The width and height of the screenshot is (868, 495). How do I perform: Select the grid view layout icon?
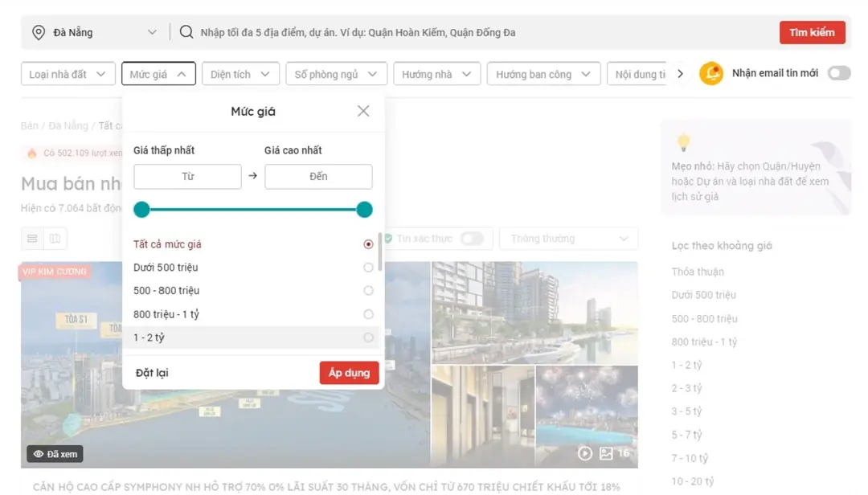(x=55, y=238)
